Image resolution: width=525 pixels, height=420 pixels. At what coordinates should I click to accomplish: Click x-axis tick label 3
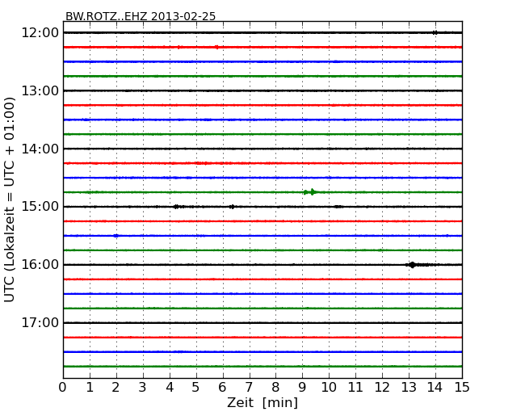(x=143, y=388)
